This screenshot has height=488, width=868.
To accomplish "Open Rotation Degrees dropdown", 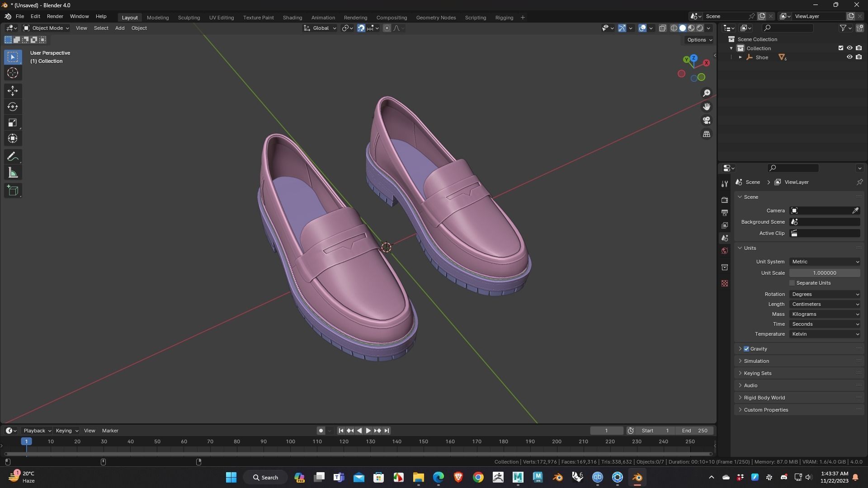I will click(x=825, y=294).
